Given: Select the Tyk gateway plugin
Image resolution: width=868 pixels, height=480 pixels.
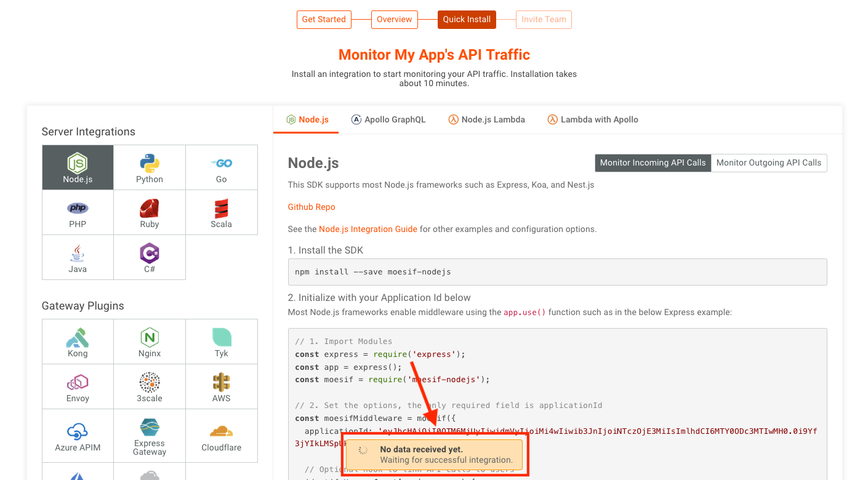Looking at the screenshot, I should tap(221, 341).
